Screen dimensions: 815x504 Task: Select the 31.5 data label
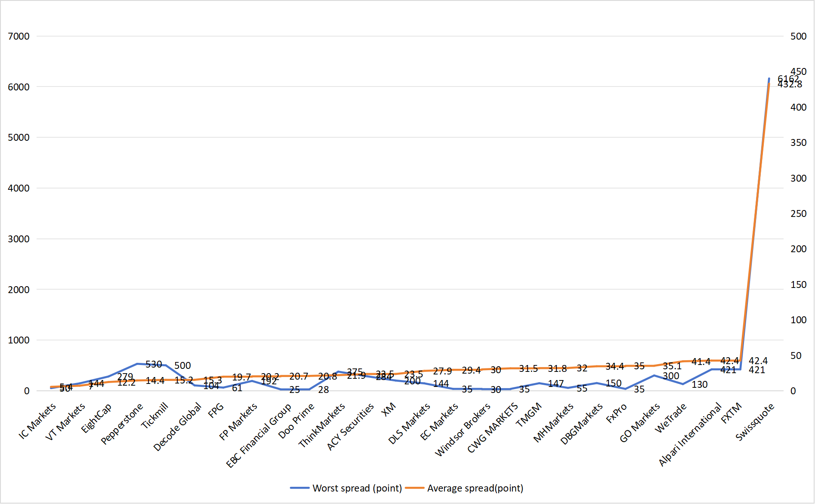(528, 368)
